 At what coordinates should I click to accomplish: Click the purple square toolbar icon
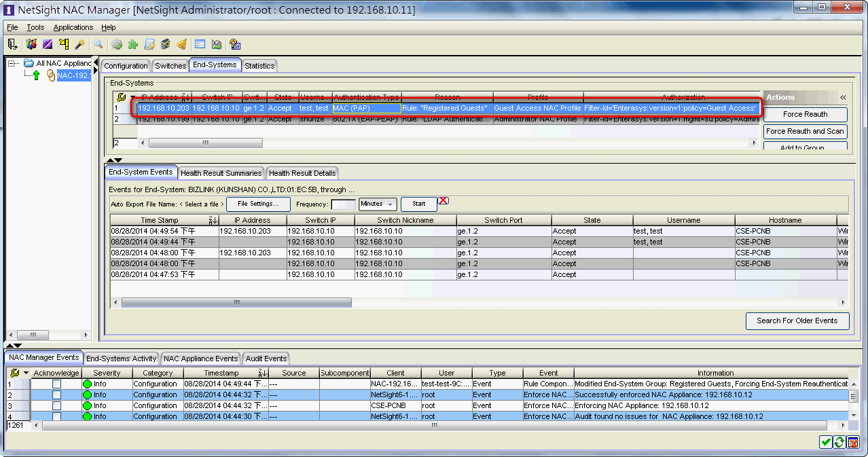pos(48,44)
